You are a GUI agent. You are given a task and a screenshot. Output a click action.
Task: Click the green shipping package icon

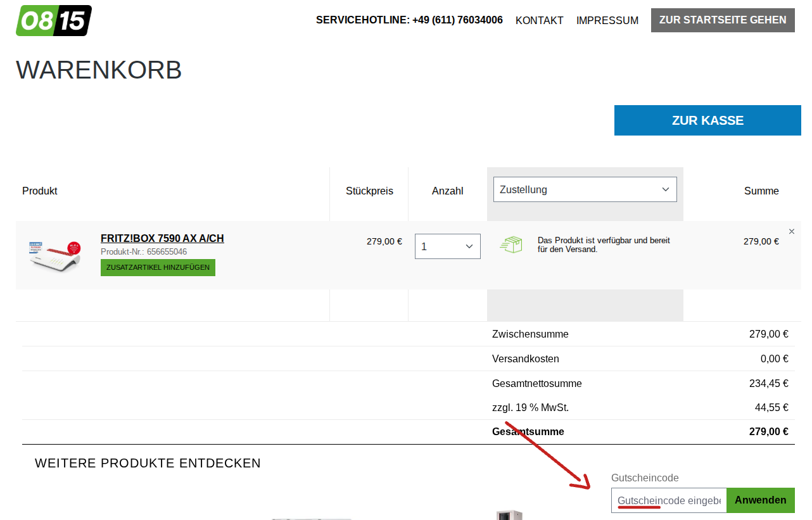point(511,245)
